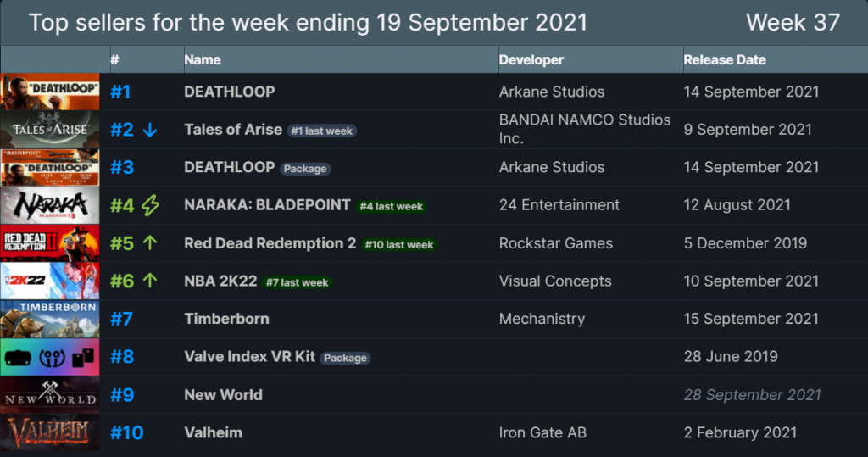The width and height of the screenshot is (868, 457).
Task: Open the Red Dead Redemption II thumbnail
Action: click(50, 243)
